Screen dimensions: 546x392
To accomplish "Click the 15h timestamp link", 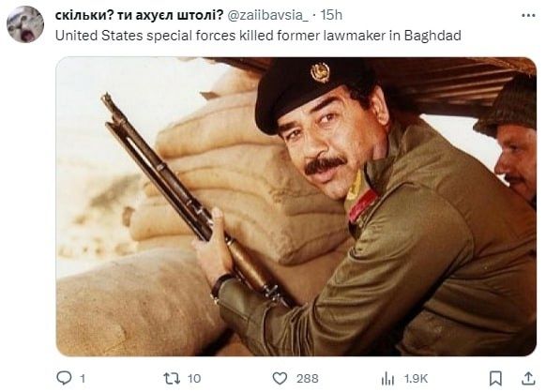I will [x=331, y=15].
